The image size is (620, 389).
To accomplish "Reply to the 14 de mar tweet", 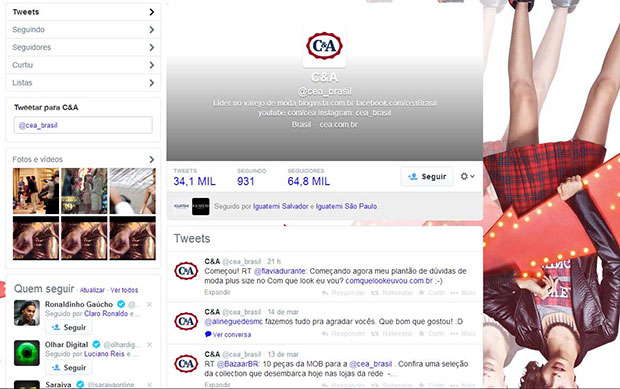I will point(343,334).
